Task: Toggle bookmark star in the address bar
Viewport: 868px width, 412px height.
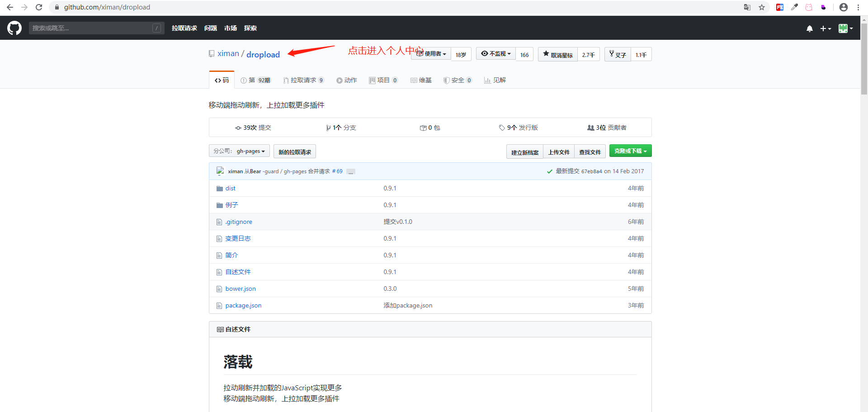Action: click(763, 7)
